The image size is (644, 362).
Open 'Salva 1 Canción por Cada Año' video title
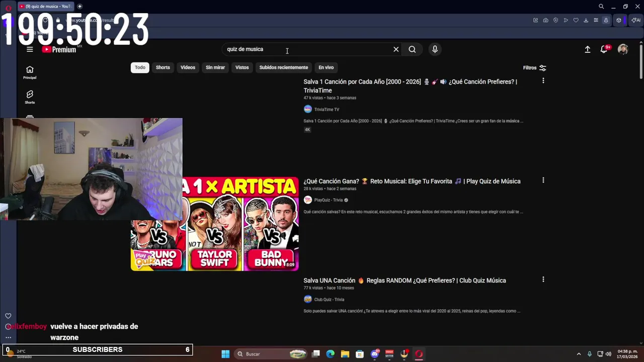pyautogui.click(x=410, y=86)
